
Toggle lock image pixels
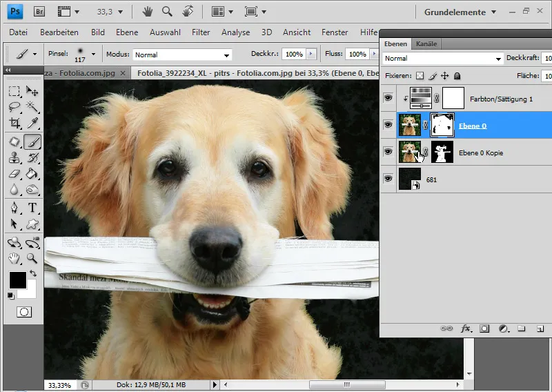pyautogui.click(x=433, y=76)
